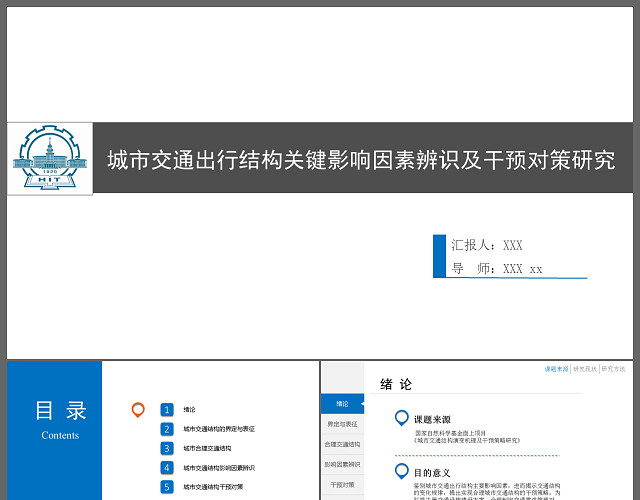The height and width of the screenshot is (500, 640).
Task: Click the 课题来源 section heading
Action: [432, 420]
